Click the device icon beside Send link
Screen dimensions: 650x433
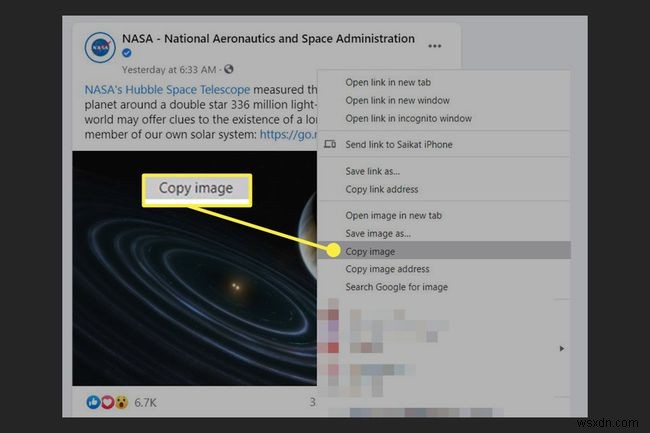pyautogui.click(x=328, y=145)
